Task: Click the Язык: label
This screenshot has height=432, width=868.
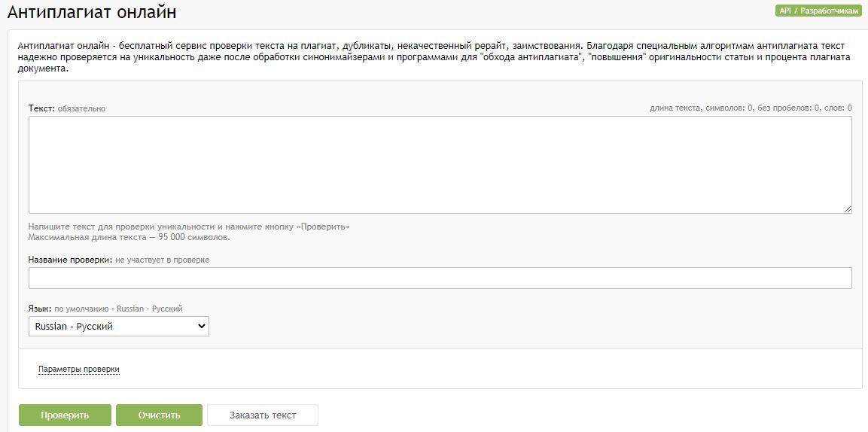Action: (40, 308)
